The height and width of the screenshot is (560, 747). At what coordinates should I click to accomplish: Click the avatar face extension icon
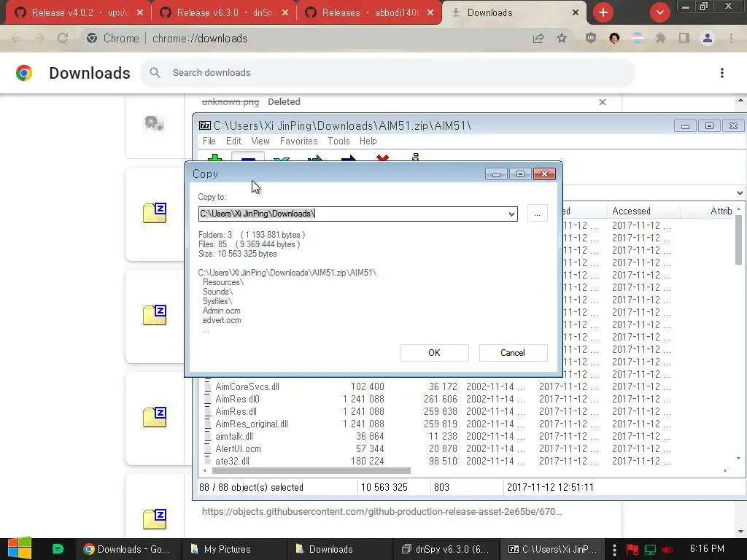click(x=614, y=38)
